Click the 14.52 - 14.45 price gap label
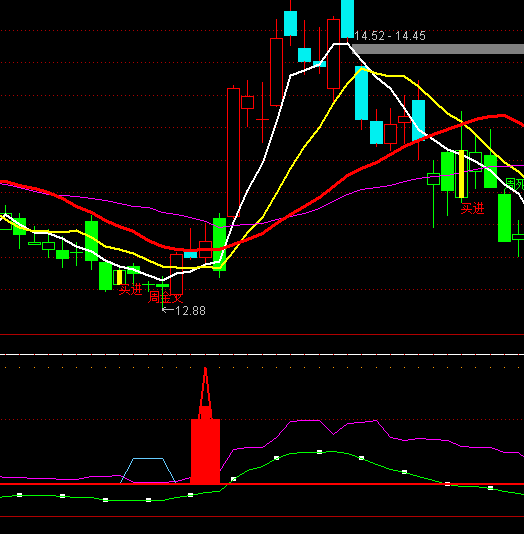The width and height of the screenshot is (524, 534). 390,36
